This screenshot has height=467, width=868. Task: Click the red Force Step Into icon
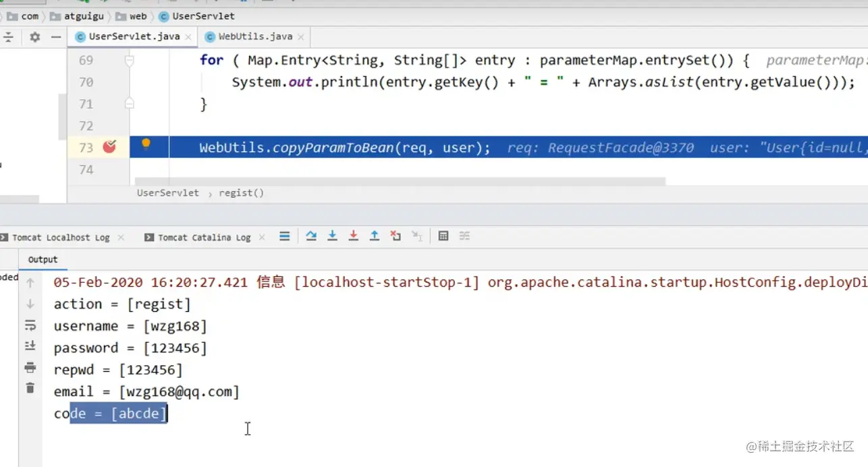(x=353, y=236)
